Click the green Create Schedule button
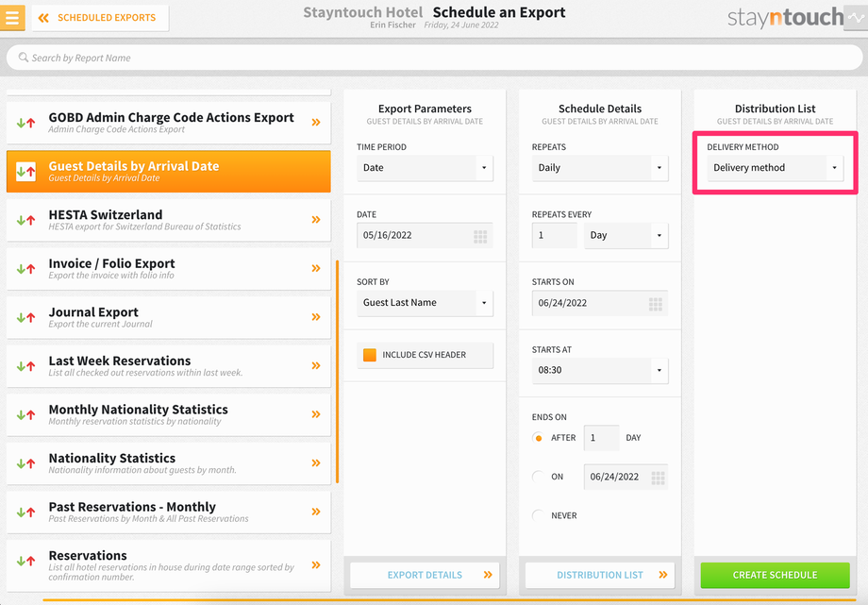The height and width of the screenshot is (605, 868). click(775, 575)
